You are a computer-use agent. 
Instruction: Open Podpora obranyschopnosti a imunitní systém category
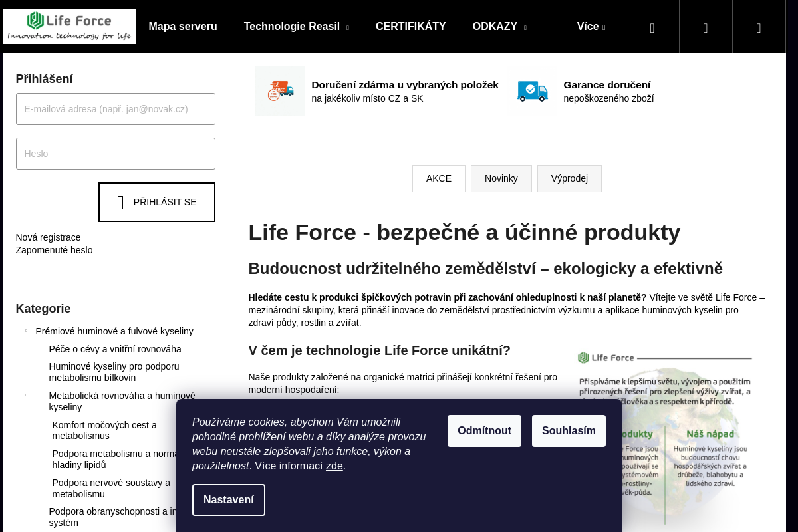[x=112, y=517]
